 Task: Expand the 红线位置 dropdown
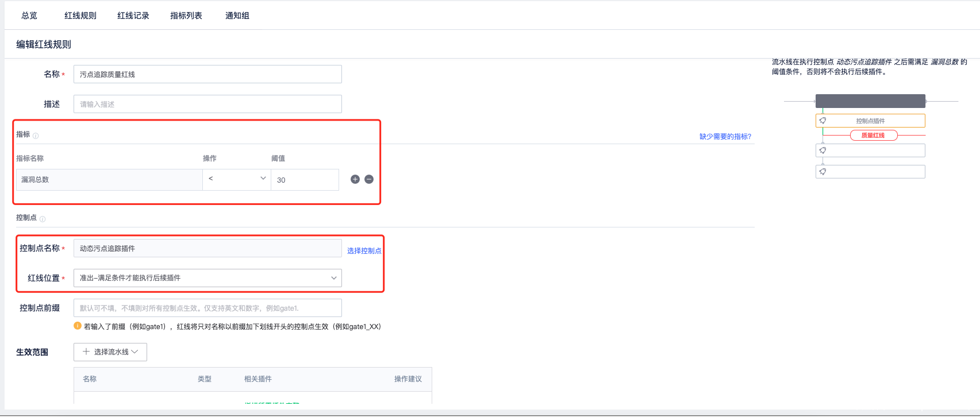click(x=207, y=278)
